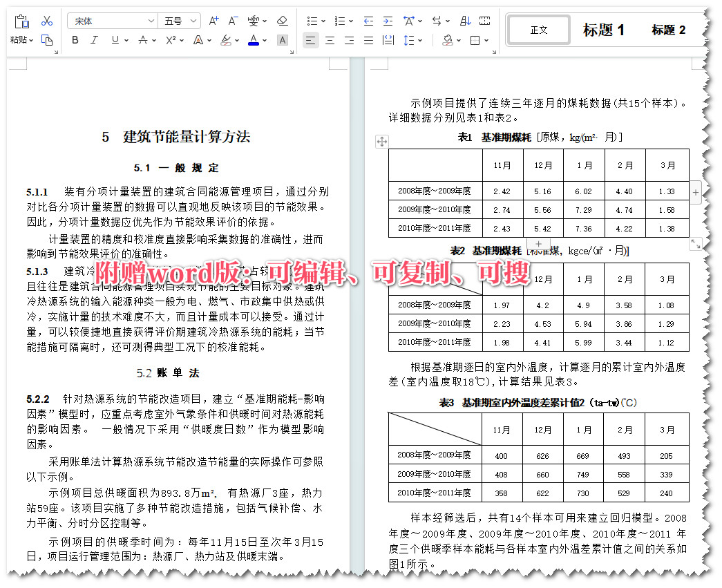Select the Format Painter icon

pos(47,40)
